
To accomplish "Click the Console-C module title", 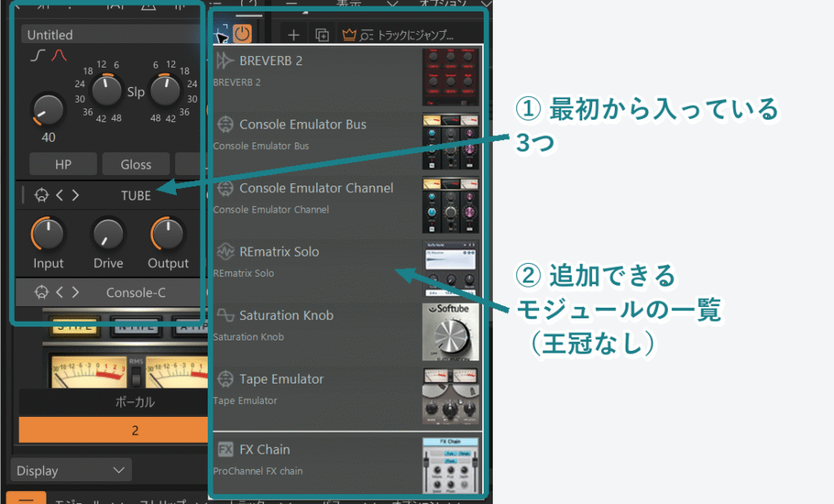I will [x=136, y=292].
